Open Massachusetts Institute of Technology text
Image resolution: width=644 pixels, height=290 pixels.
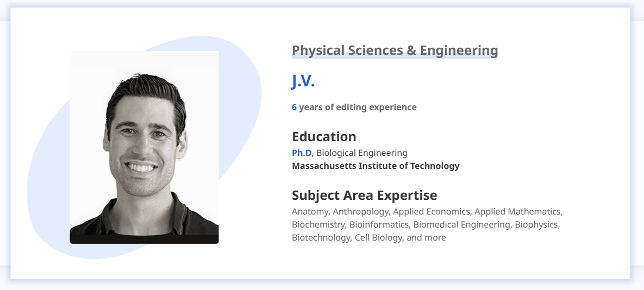coord(376,166)
